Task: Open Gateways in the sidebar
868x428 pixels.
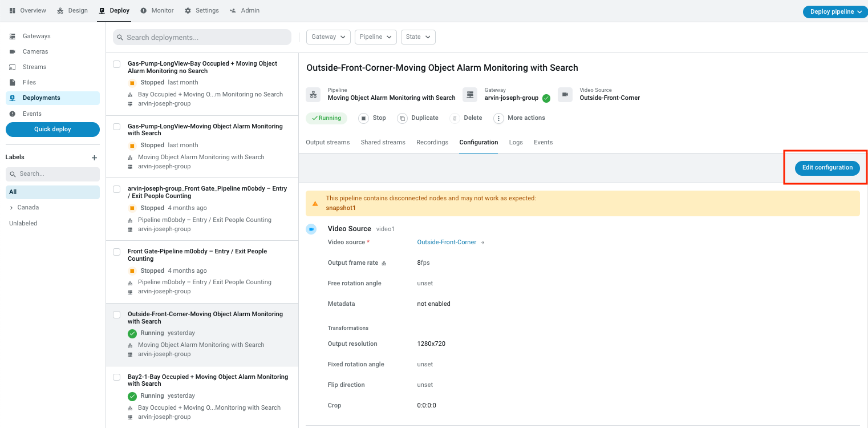Action: [52, 36]
